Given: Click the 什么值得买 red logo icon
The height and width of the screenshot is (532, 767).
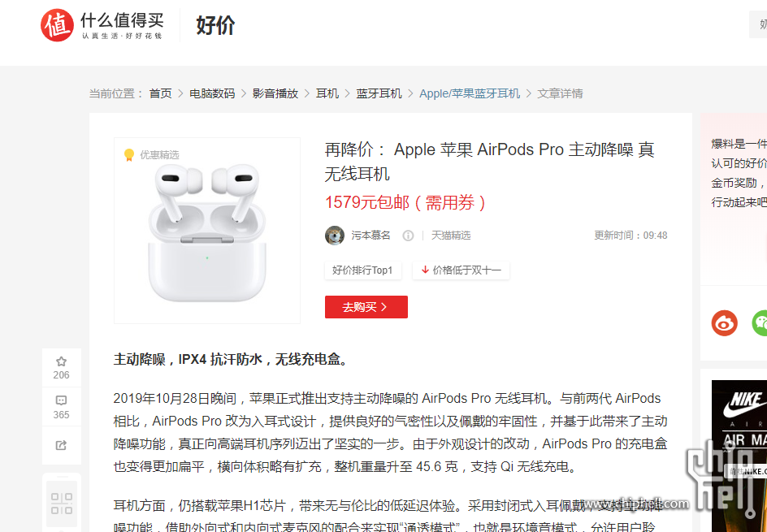Looking at the screenshot, I should (x=57, y=25).
